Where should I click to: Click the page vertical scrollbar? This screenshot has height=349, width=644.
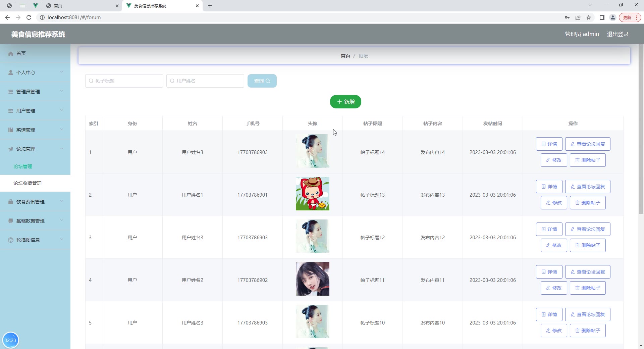(x=641, y=129)
